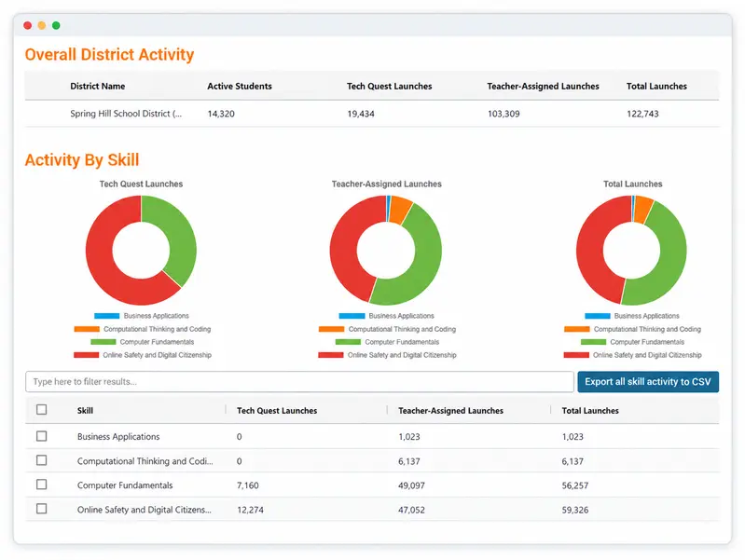
Task: Tick the Online Safety and Digital Citizens... checkbox
Action: click(42, 509)
